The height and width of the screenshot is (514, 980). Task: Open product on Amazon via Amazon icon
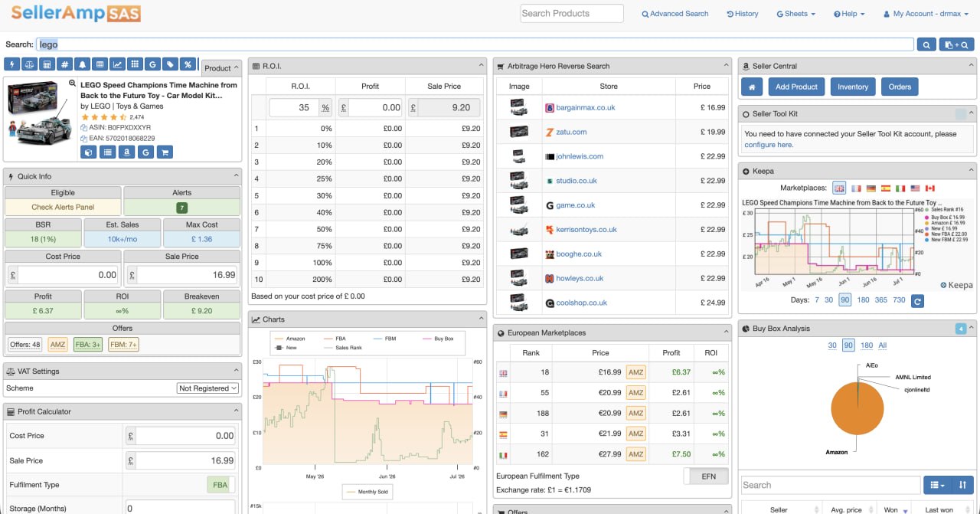[126, 152]
